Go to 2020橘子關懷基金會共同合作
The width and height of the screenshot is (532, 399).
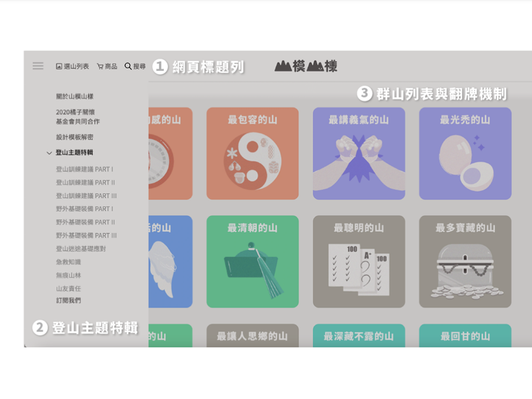click(77, 117)
